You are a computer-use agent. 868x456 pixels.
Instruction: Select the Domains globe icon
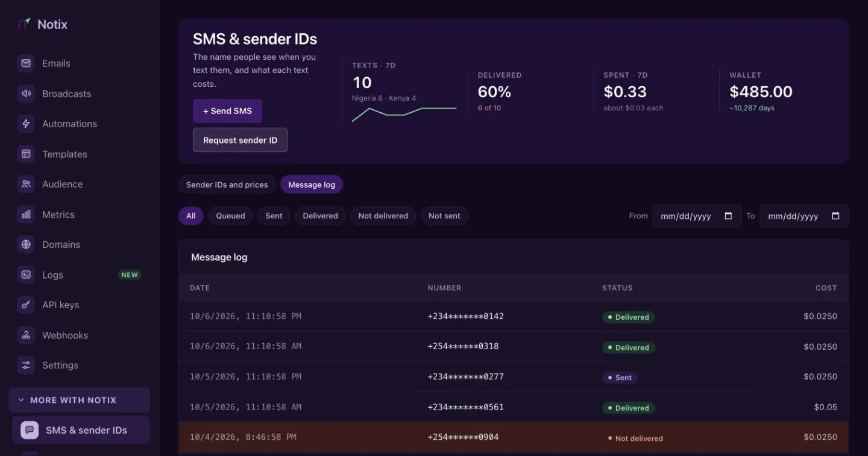point(26,244)
